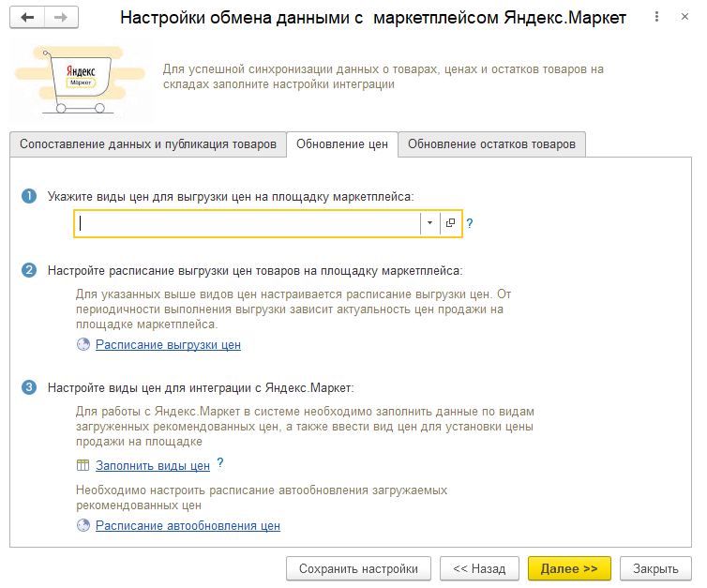Open the 'Обновление остатков товаров' tab
The width and height of the screenshot is (707, 588).
491,144
